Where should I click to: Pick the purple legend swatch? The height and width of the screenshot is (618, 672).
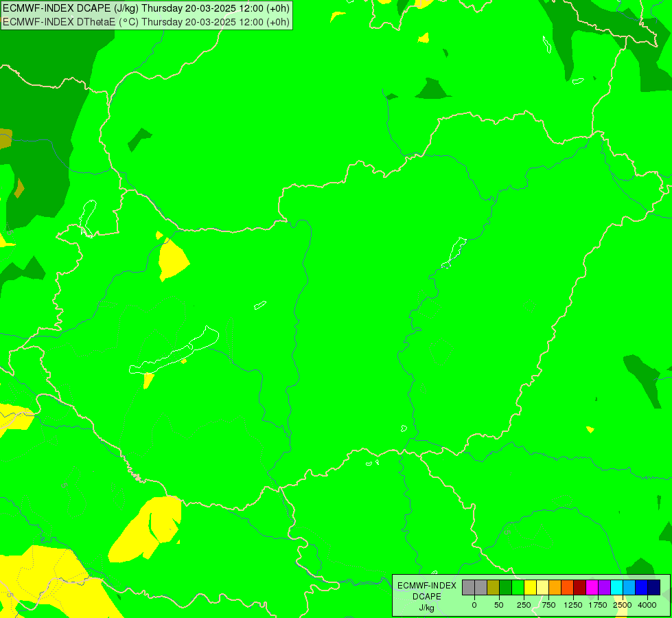click(x=605, y=588)
